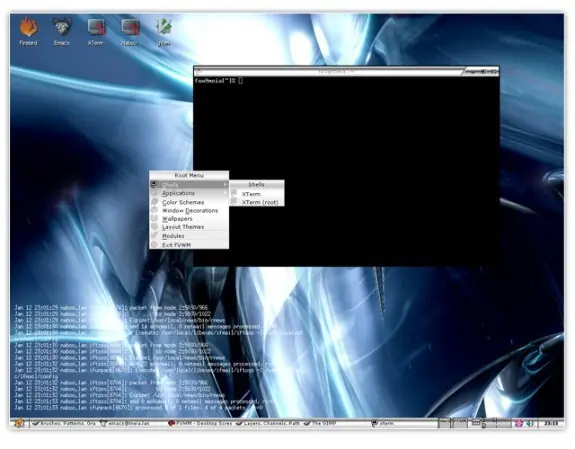575x449 pixels.
Task: Select XTerm from the Shells submenu
Action: pyautogui.click(x=257, y=194)
